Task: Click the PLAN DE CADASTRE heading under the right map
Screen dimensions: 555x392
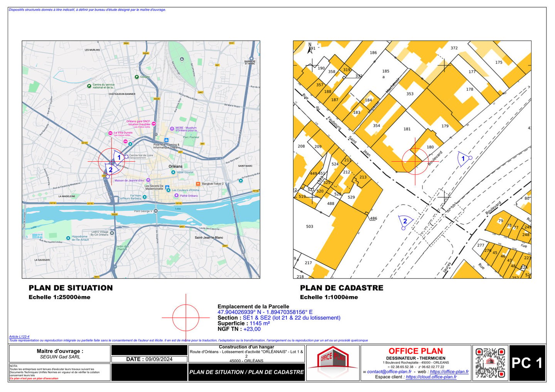Action: 341,288
